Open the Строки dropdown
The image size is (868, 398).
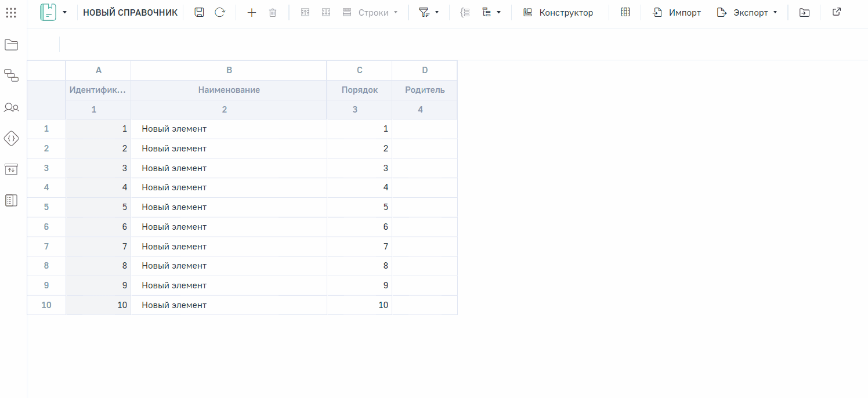coord(370,12)
